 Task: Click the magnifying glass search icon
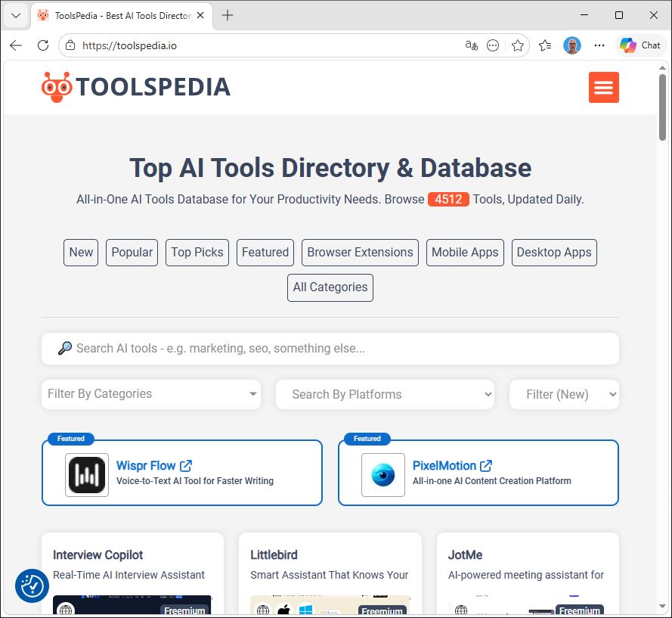65,348
